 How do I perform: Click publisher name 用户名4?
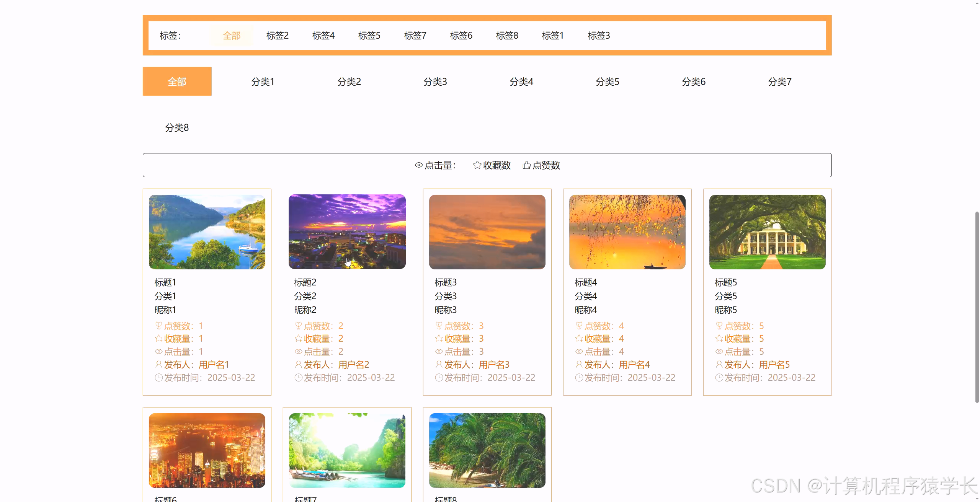pos(634,365)
